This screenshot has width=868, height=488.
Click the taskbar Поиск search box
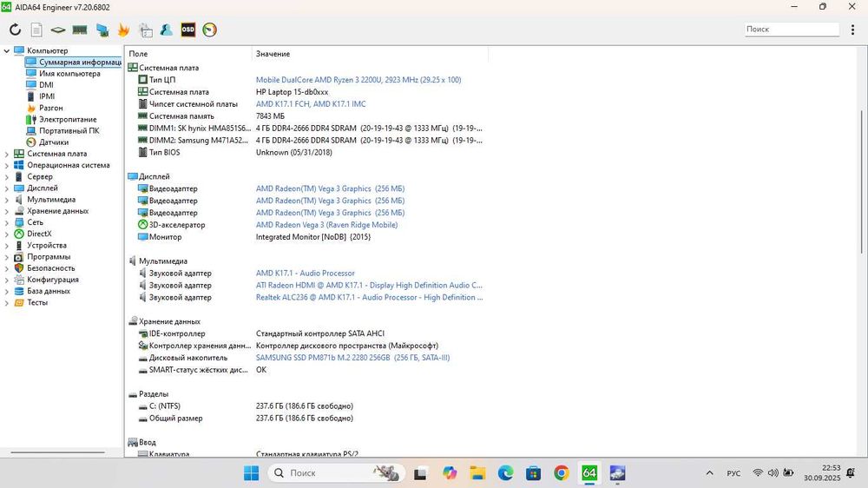point(337,473)
